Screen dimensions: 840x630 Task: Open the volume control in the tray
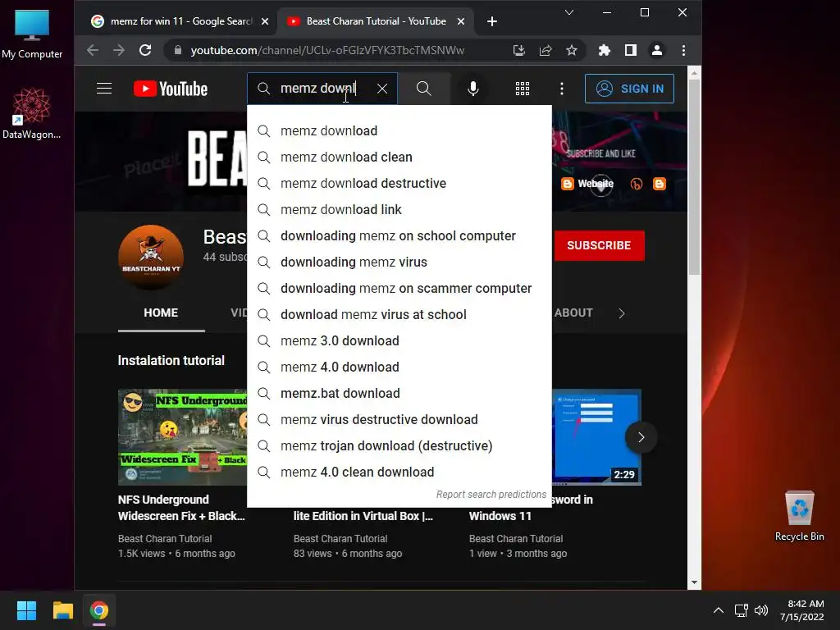pos(760,610)
